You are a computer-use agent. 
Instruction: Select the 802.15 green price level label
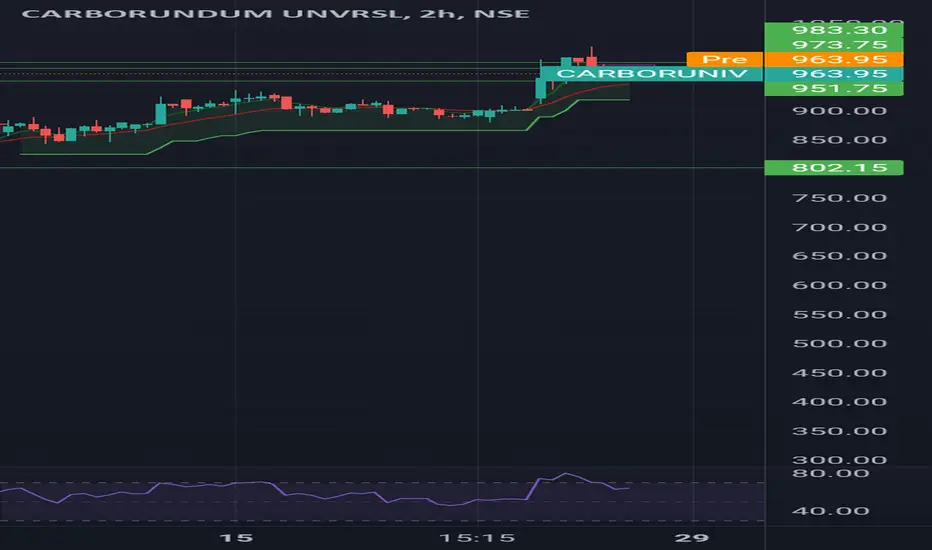(833, 168)
